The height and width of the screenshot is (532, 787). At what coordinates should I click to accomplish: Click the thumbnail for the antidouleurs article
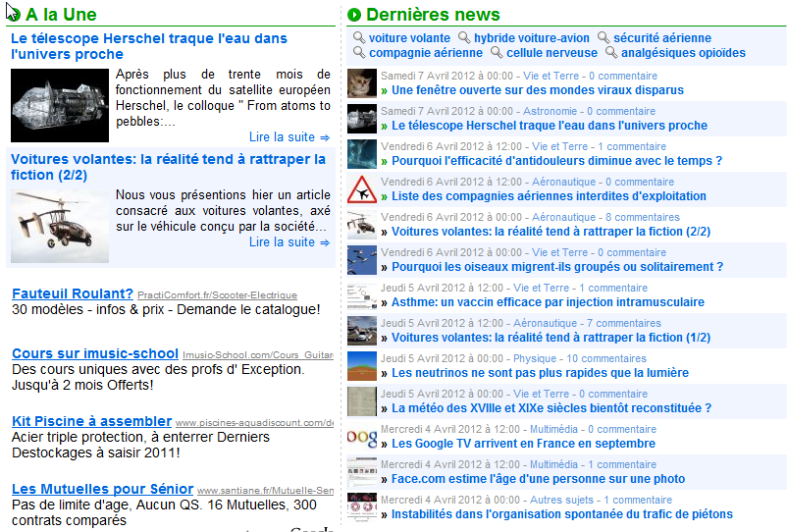coord(362,154)
